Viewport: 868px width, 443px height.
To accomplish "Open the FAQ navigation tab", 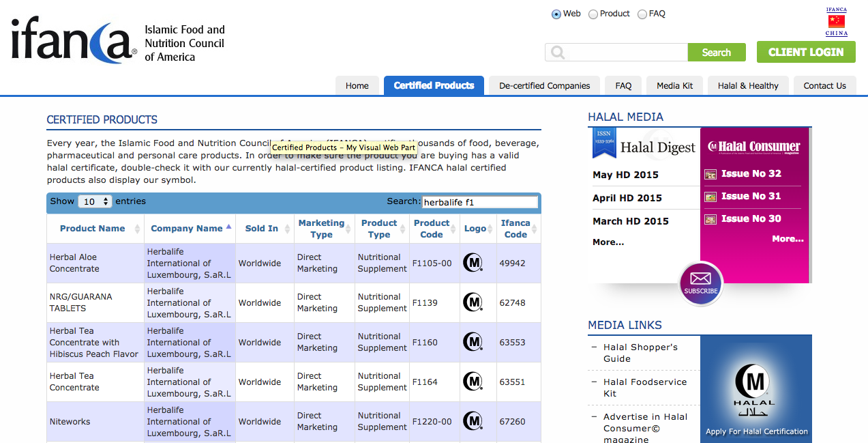I will tap(623, 85).
